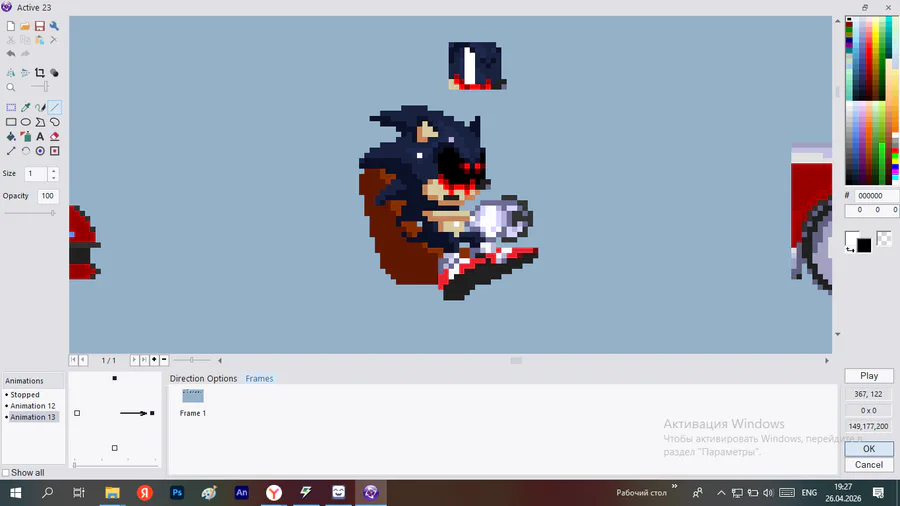Select the Text tool
Image resolution: width=900 pixels, height=506 pixels.
(x=40, y=137)
